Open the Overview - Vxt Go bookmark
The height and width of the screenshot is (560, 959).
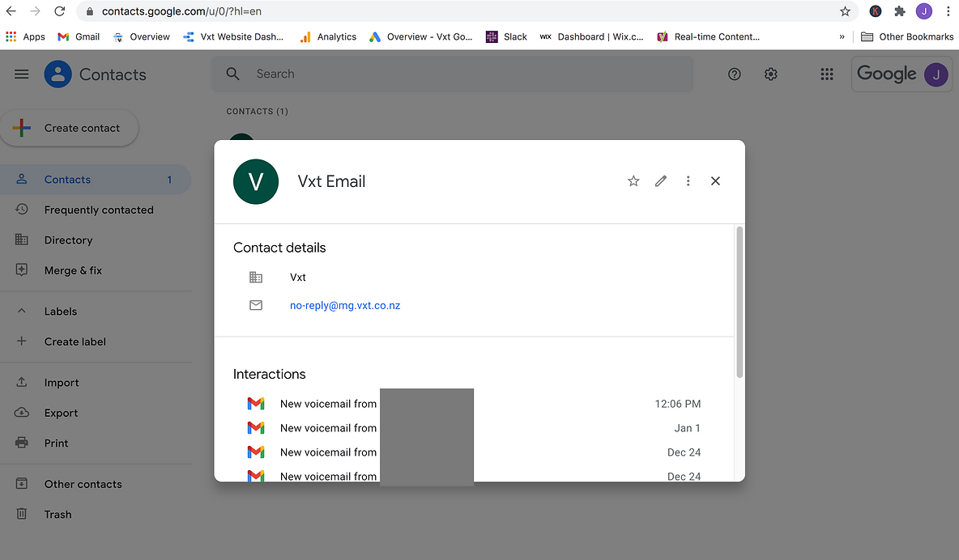pos(421,36)
